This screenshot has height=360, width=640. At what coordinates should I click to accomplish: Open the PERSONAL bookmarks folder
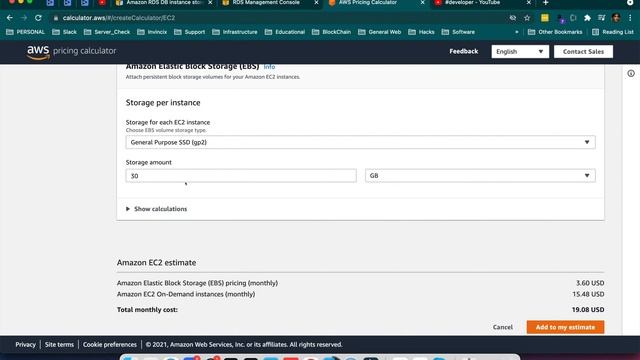(25, 32)
